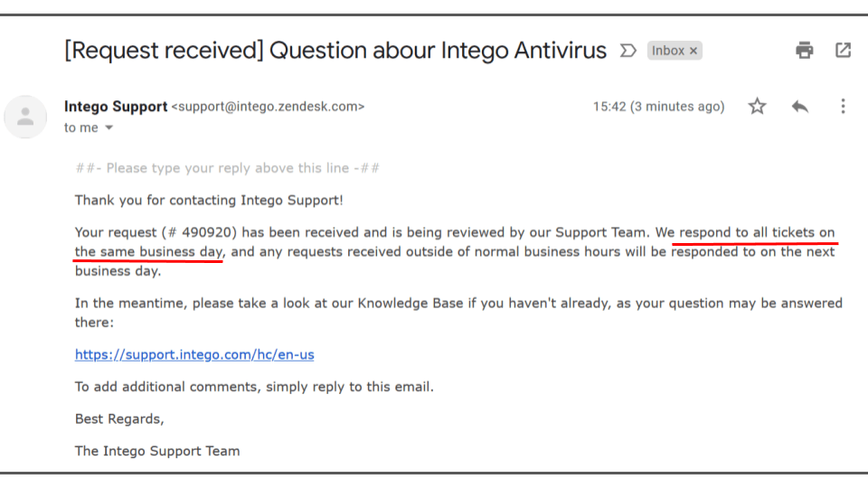Click the email subject line title
The image size is (868, 488).
click(335, 51)
